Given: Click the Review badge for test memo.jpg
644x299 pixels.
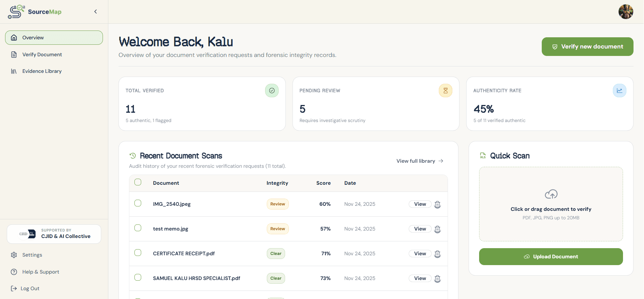Looking at the screenshot, I should pos(278,229).
